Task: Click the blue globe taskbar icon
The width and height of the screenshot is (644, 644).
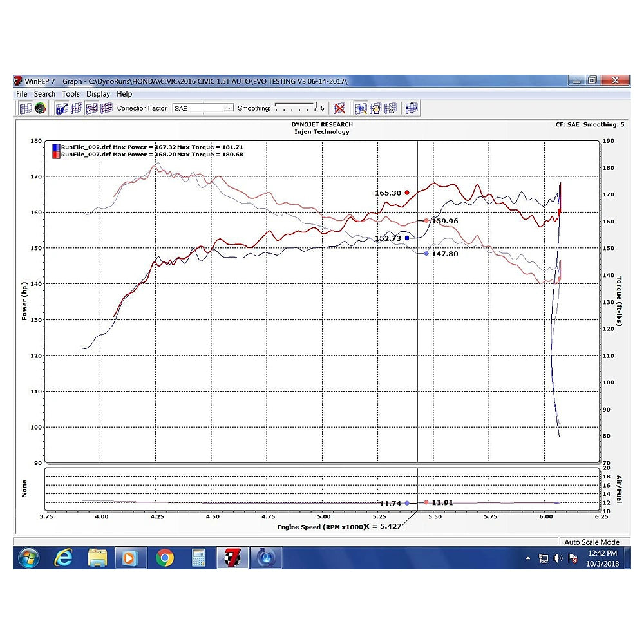Action: point(266,558)
